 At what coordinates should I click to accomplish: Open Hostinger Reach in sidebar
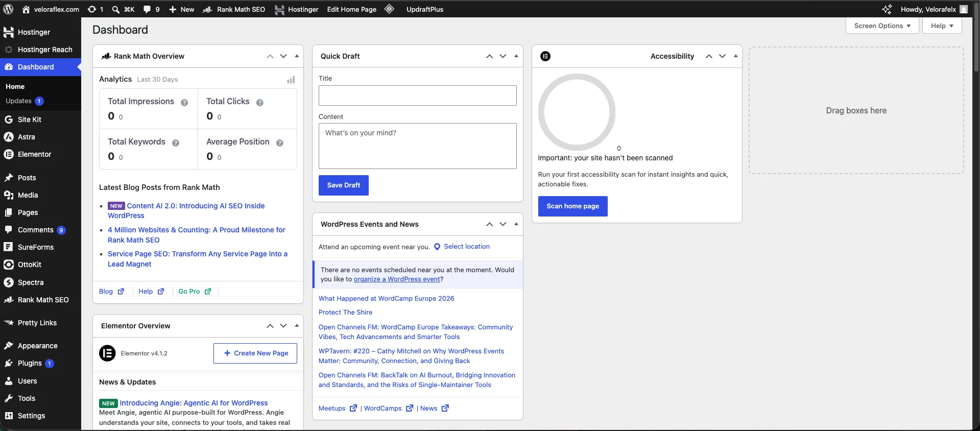(x=40, y=50)
